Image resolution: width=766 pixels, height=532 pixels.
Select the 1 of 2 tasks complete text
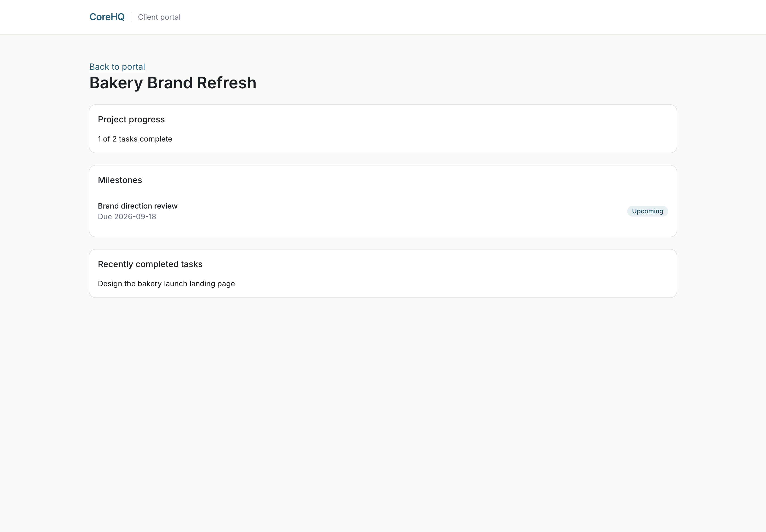135,139
